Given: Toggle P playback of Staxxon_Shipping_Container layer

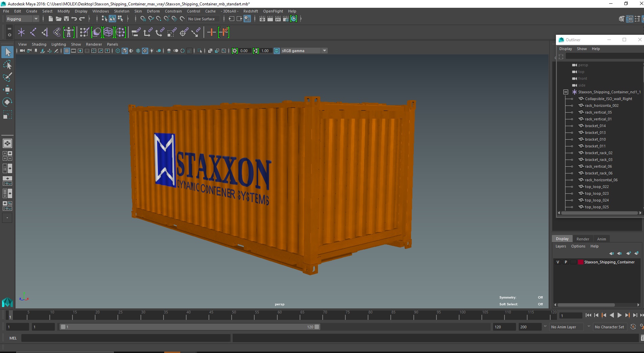Looking at the screenshot, I should (x=566, y=262).
